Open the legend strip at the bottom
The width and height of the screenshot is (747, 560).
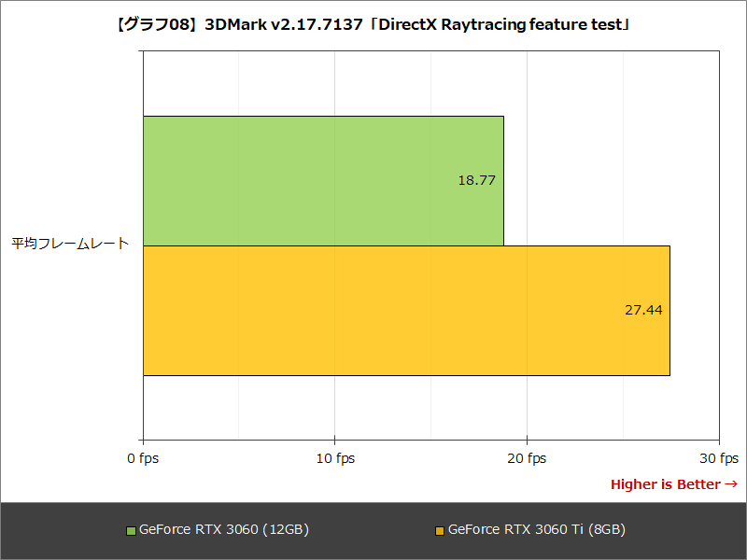click(x=373, y=529)
